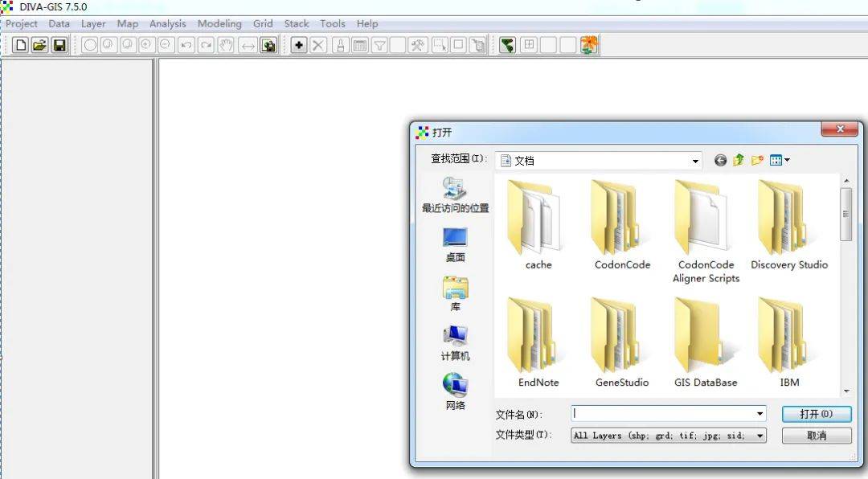Go up one folder level icon
868x479 pixels.
pos(739,161)
